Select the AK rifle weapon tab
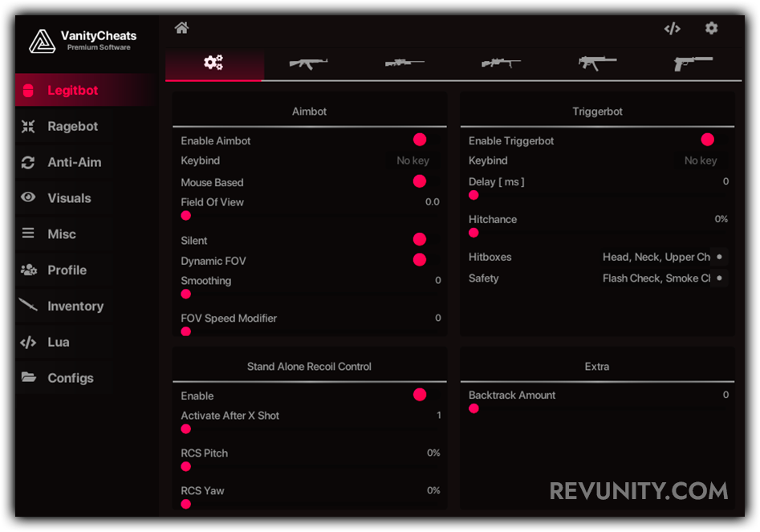Screen dimensions: 760x532 pos(308,63)
